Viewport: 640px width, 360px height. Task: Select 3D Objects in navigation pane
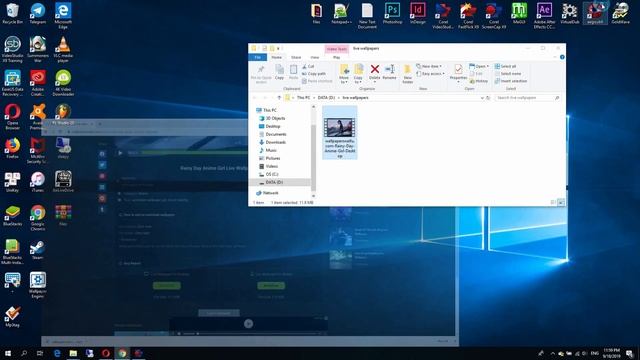tap(272, 118)
